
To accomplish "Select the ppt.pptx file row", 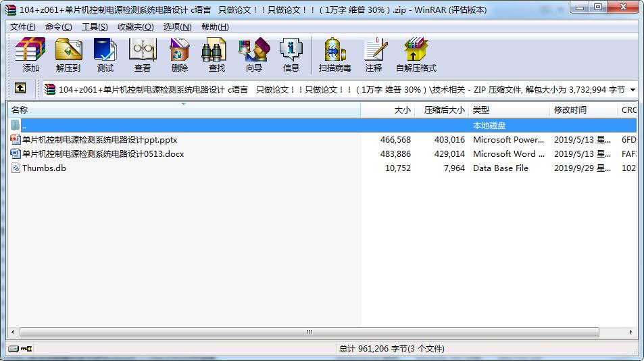I will pos(322,140).
